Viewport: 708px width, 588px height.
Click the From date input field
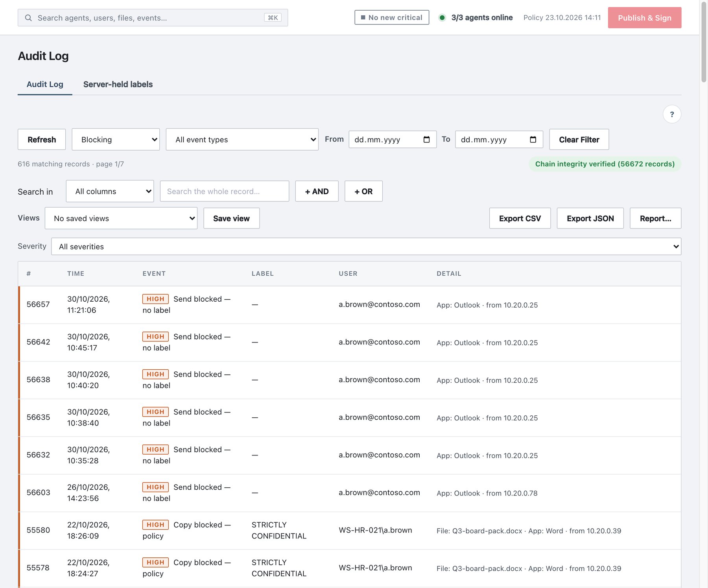(393, 139)
